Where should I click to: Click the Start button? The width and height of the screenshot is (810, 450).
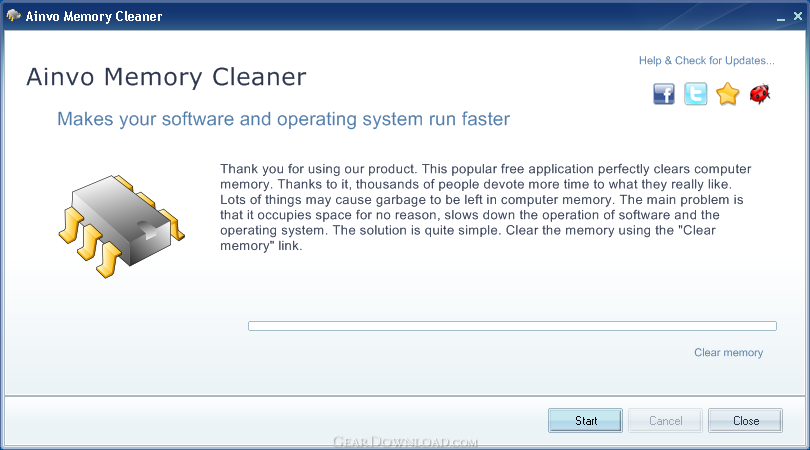pos(585,421)
